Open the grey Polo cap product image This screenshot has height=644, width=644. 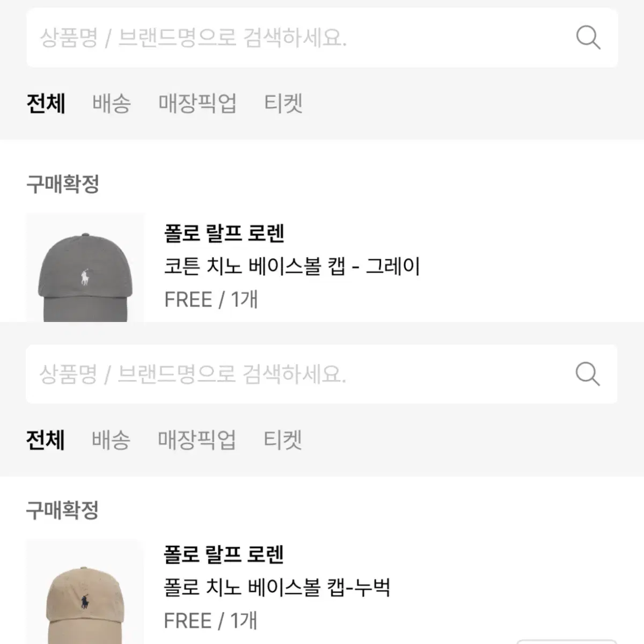85,267
